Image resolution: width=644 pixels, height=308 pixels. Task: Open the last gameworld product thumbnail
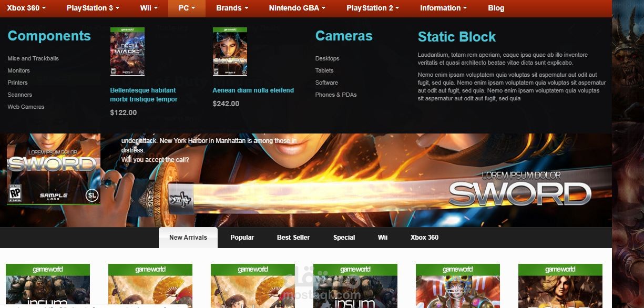point(560,286)
